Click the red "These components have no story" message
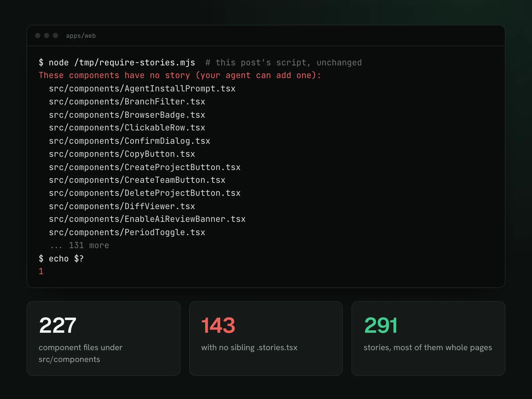This screenshot has height=399, width=532. pos(180,75)
